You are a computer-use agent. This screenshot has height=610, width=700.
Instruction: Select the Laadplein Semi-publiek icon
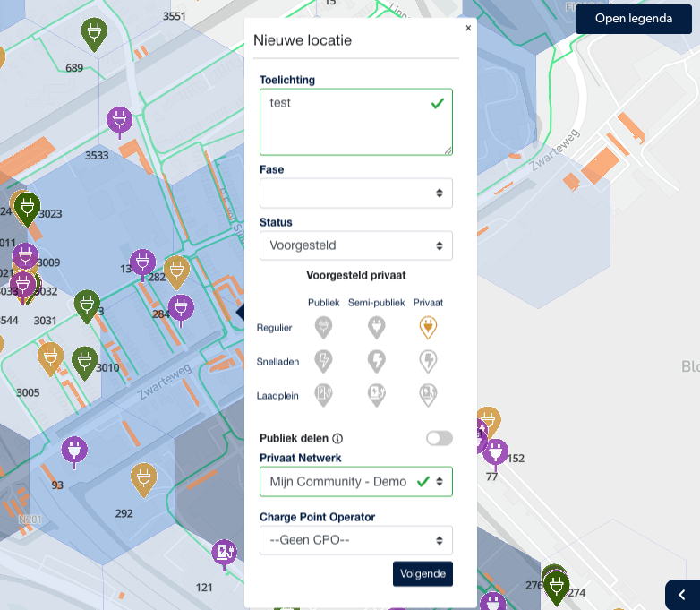click(x=376, y=394)
